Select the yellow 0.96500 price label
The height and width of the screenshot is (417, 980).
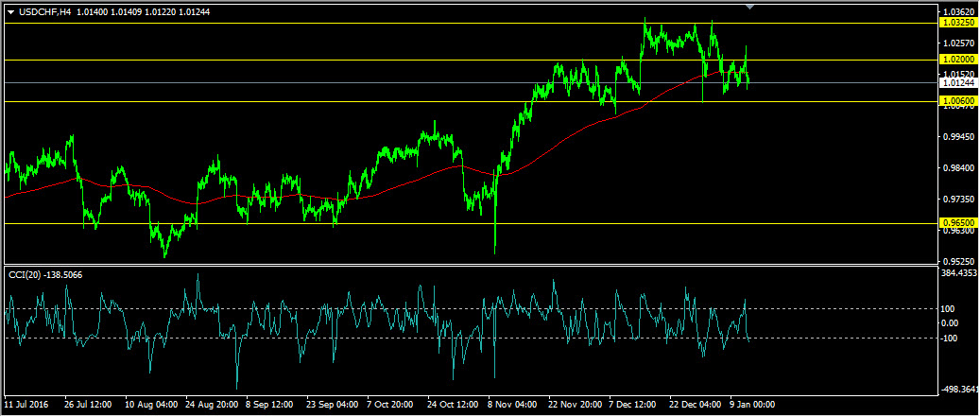point(957,222)
